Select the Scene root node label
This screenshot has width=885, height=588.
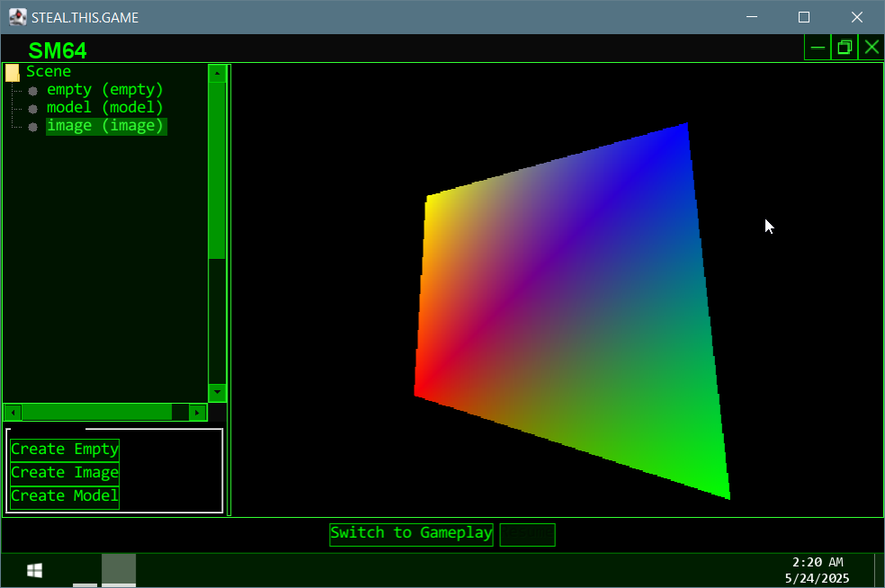(49, 72)
